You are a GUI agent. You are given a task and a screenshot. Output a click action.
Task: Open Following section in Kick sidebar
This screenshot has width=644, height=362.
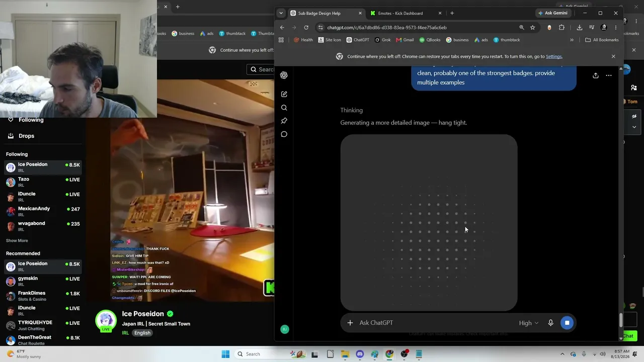[31, 120]
